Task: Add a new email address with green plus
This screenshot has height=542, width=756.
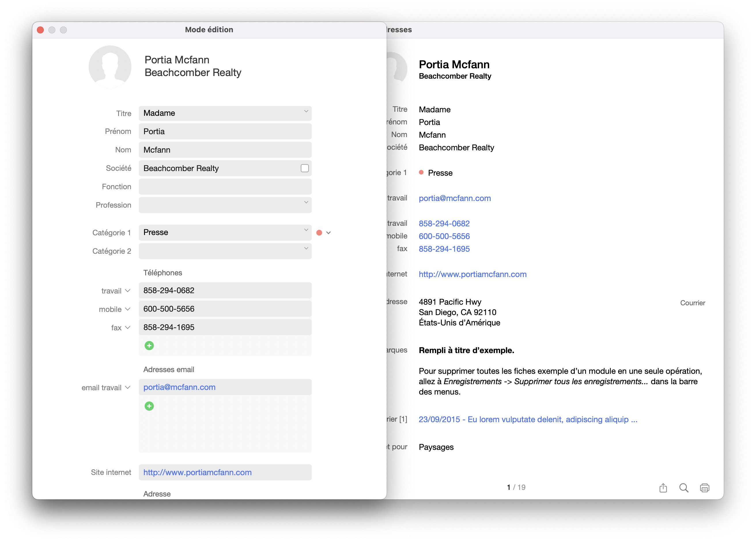Action: (x=149, y=406)
